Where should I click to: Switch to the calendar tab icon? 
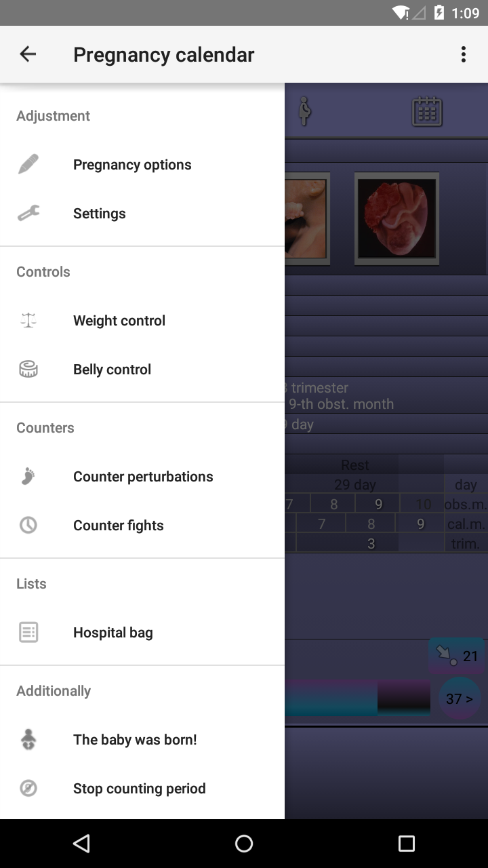(427, 111)
